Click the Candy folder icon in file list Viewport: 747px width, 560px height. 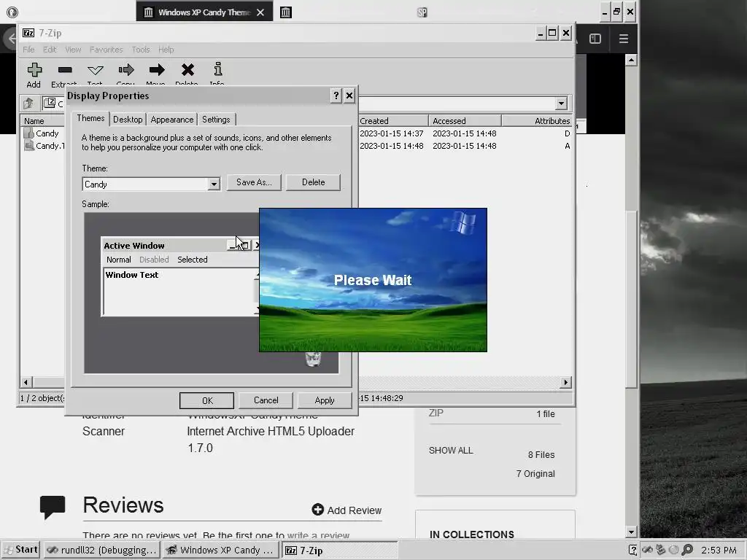[x=29, y=133]
